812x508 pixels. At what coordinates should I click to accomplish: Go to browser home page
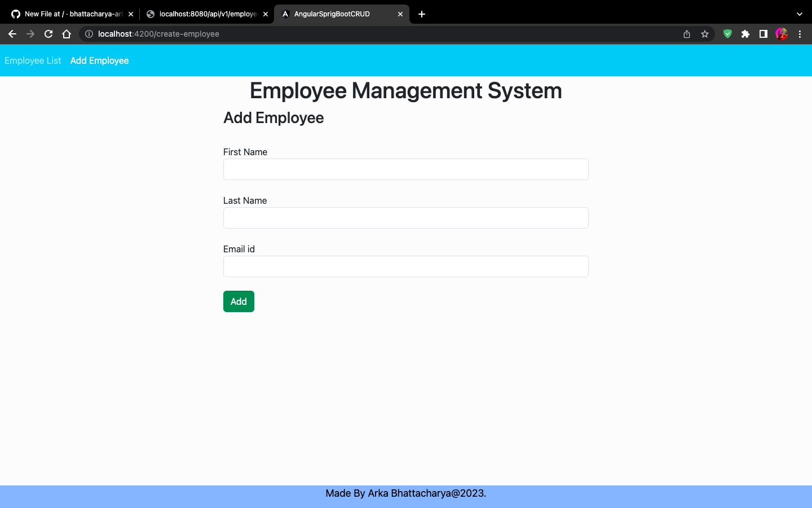(x=67, y=34)
